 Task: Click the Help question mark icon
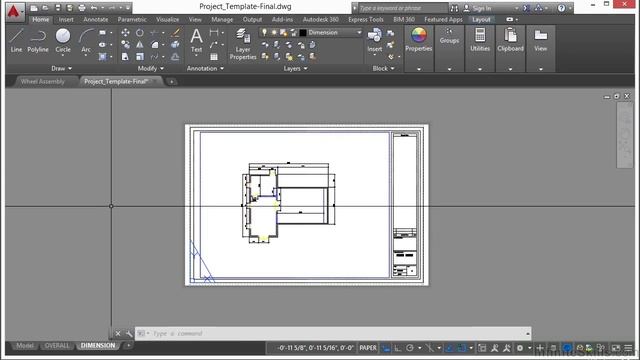click(562, 8)
